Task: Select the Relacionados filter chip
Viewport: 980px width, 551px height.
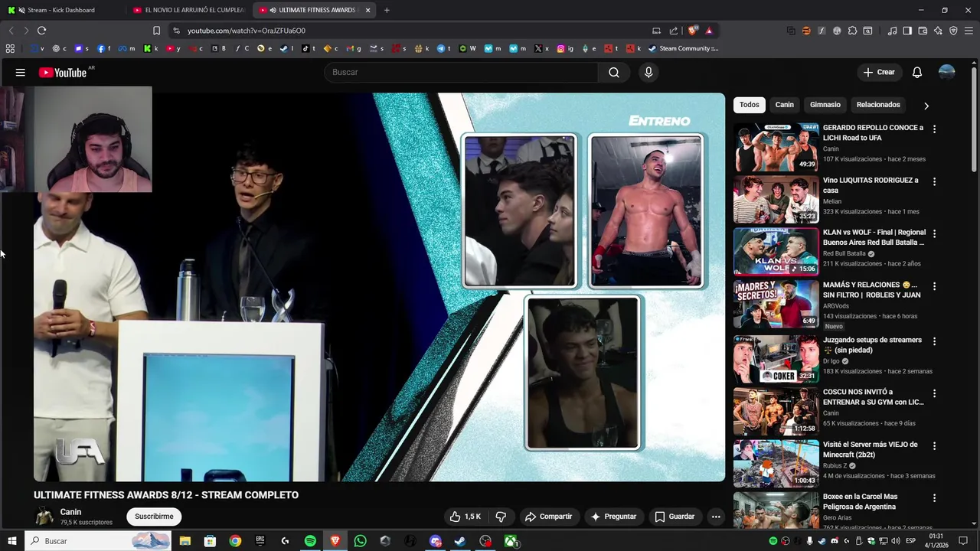Action: 878,105
